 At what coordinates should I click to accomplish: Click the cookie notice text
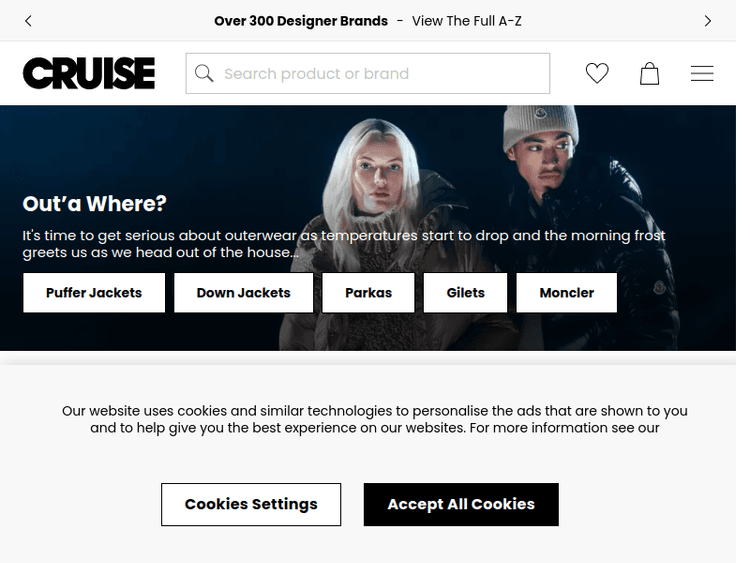click(x=375, y=419)
